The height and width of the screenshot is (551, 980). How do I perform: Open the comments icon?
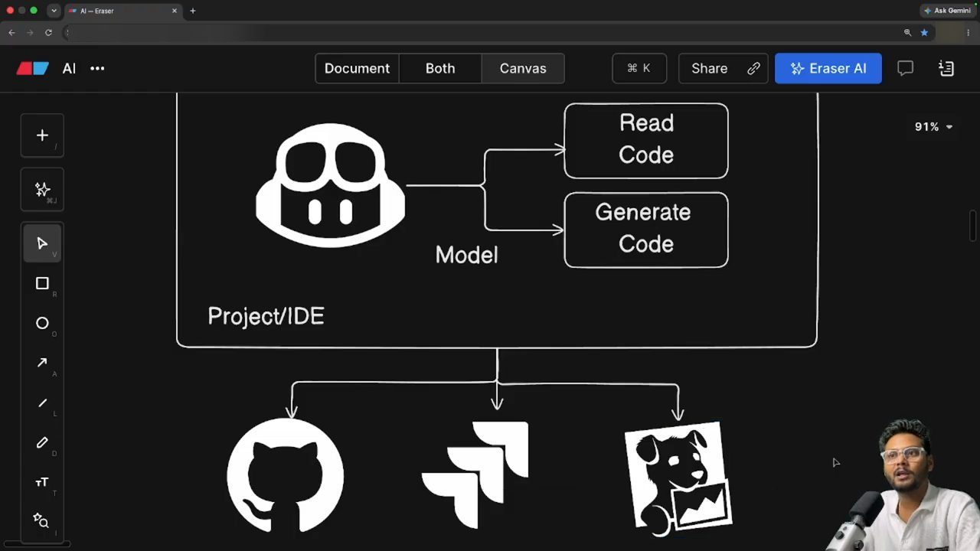point(905,68)
